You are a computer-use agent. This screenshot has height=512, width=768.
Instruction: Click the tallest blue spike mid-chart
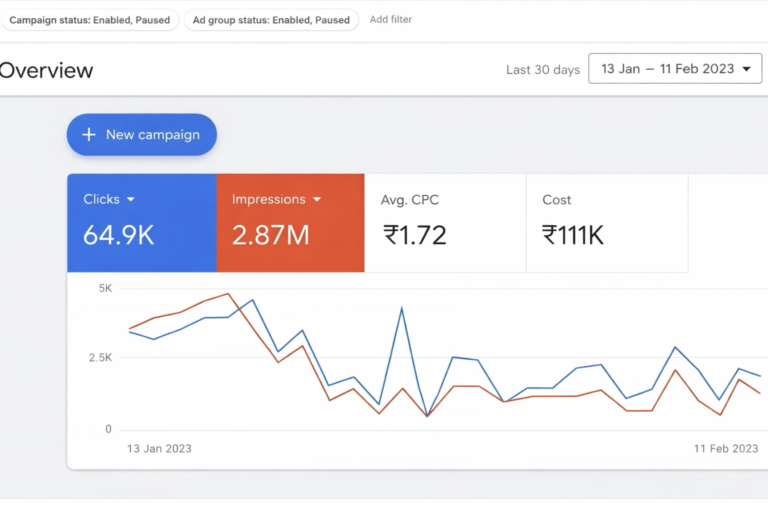[x=402, y=309]
